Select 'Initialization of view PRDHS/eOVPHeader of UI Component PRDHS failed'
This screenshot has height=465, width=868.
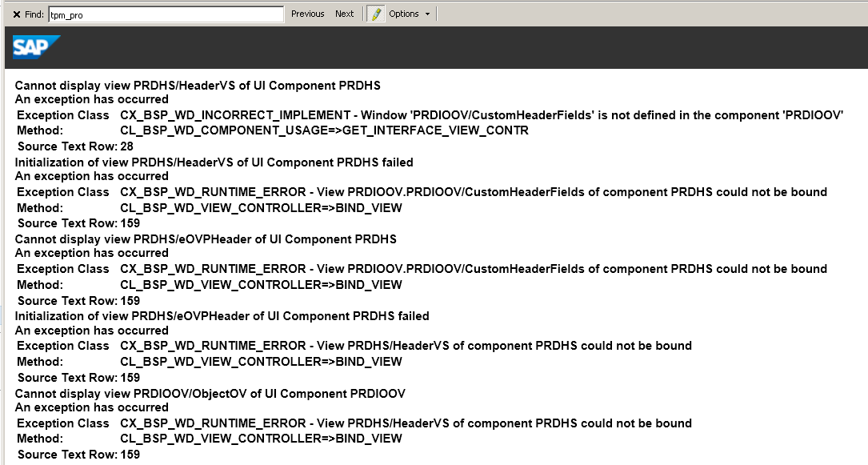click(222, 316)
